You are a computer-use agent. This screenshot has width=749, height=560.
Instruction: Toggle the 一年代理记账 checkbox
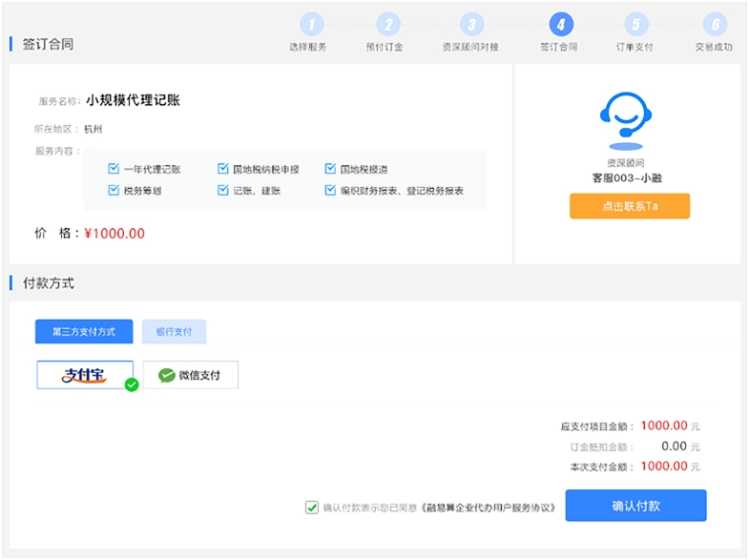click(114, 169)
